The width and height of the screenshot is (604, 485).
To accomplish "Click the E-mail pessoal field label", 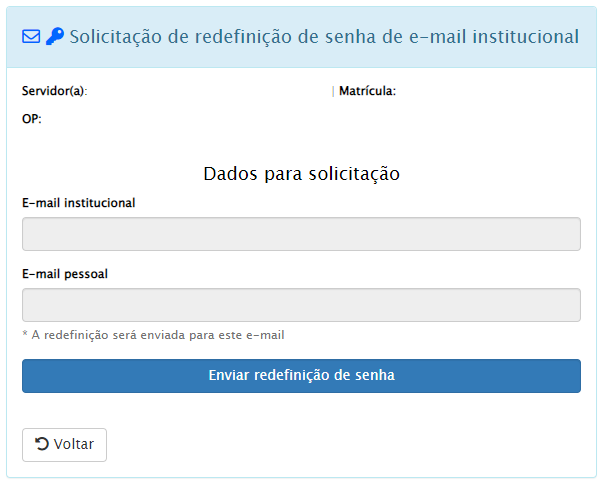I will tap(65, 274).
